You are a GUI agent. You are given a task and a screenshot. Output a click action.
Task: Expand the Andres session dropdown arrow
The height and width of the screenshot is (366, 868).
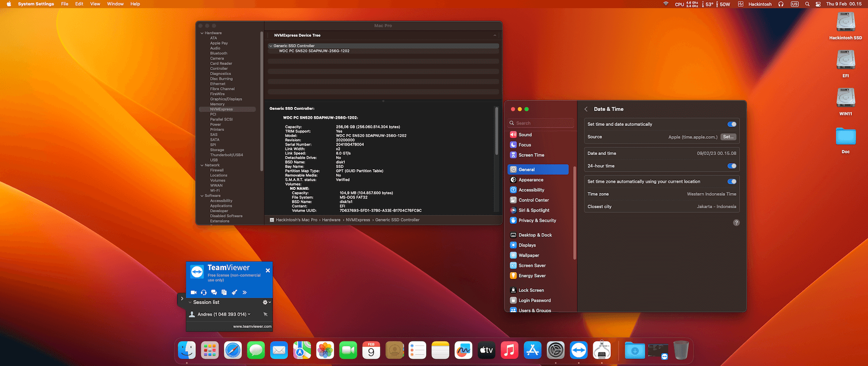[x=249, y=314]
